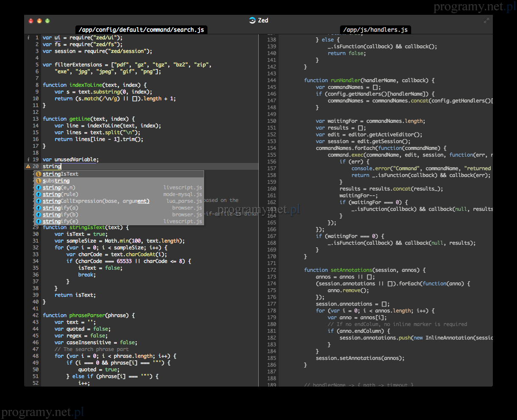The height and width of the screenshot is (420, 517).
Task: Click the runHandler function name on line 144
Action: [x=345, y=80]
